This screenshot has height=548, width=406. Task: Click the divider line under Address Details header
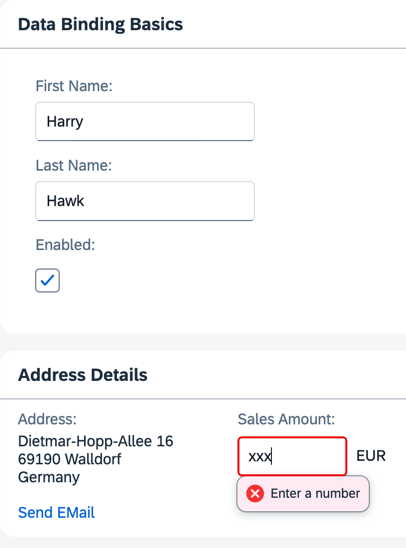[203, 398]
